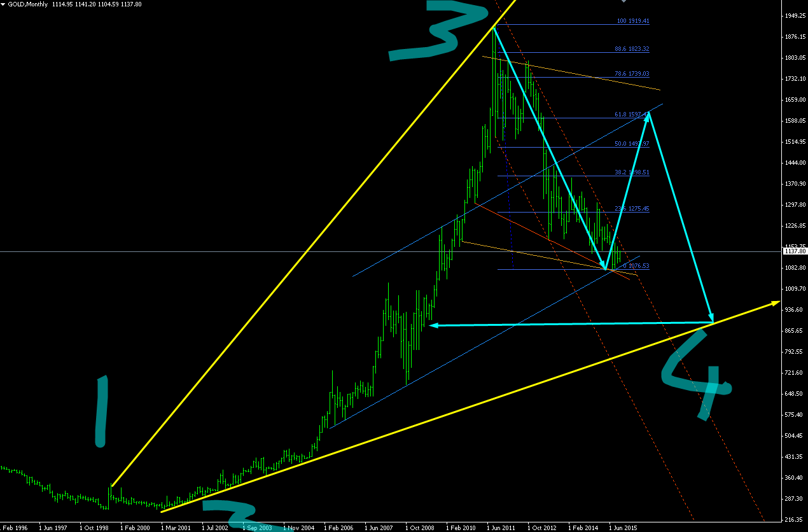Screen dimensions: 808x532
Task: Click price axis value 1803.05
Action: coord(797,57)
